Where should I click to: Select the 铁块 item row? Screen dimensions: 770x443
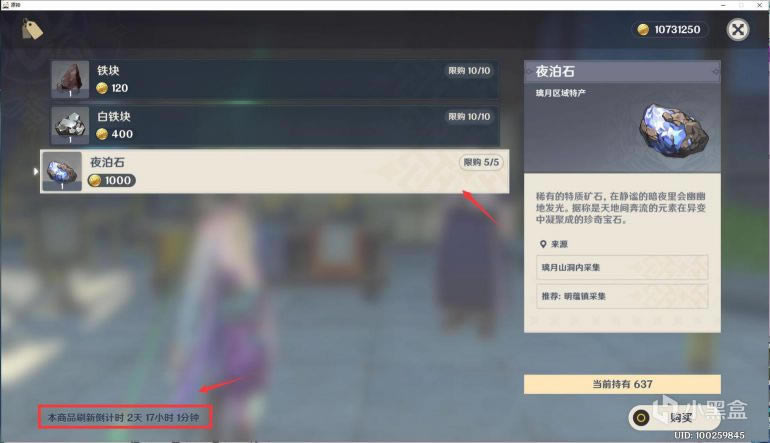pos(274,79)
